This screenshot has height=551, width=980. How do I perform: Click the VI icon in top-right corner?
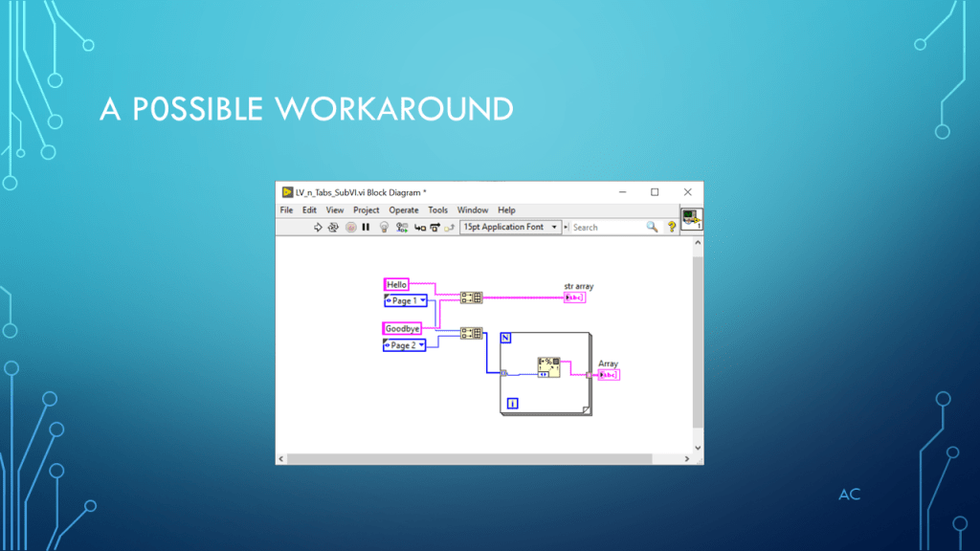[x=691, y=219]
